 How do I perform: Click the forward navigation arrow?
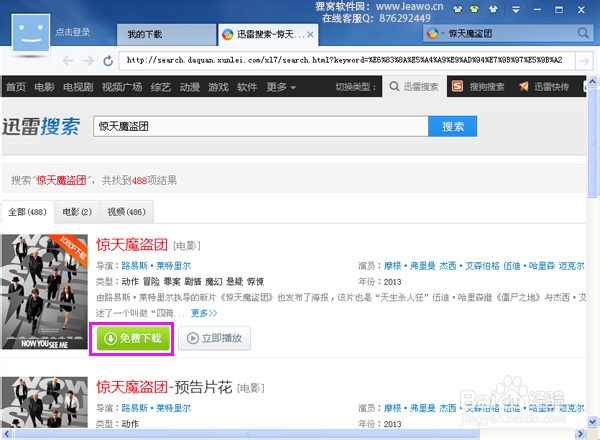point(88,60)
